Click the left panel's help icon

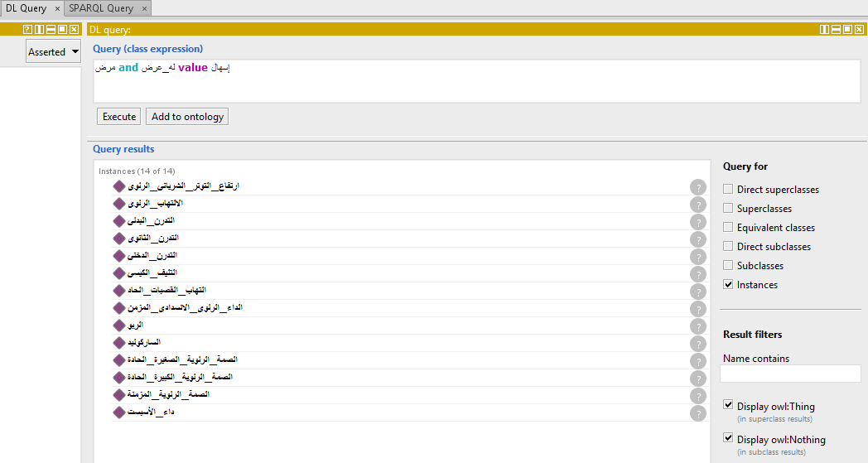point(27,29)
